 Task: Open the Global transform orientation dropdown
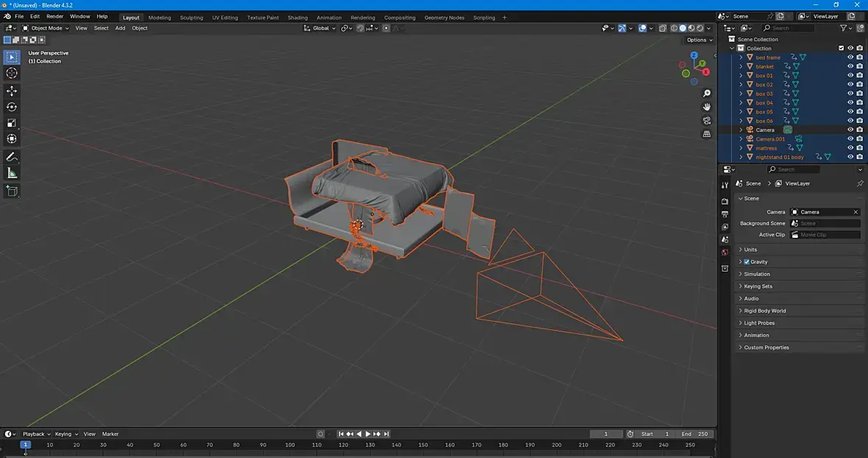[x=319, y=28]
